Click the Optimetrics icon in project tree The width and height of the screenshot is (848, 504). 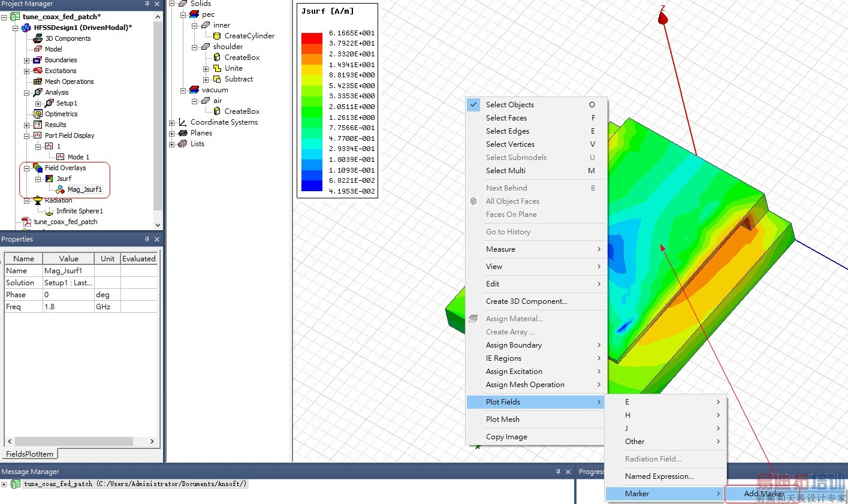pos(38,114)
